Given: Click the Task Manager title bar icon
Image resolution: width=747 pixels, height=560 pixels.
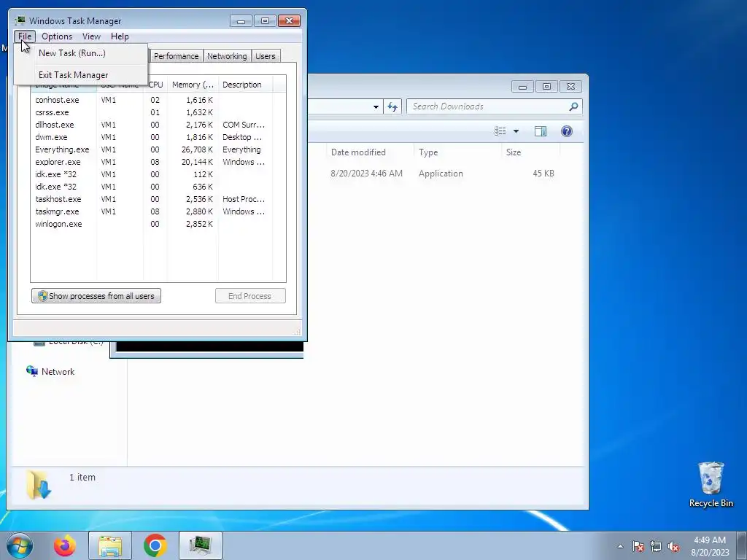Looking at the screenshot, I should tap(20, 20).
